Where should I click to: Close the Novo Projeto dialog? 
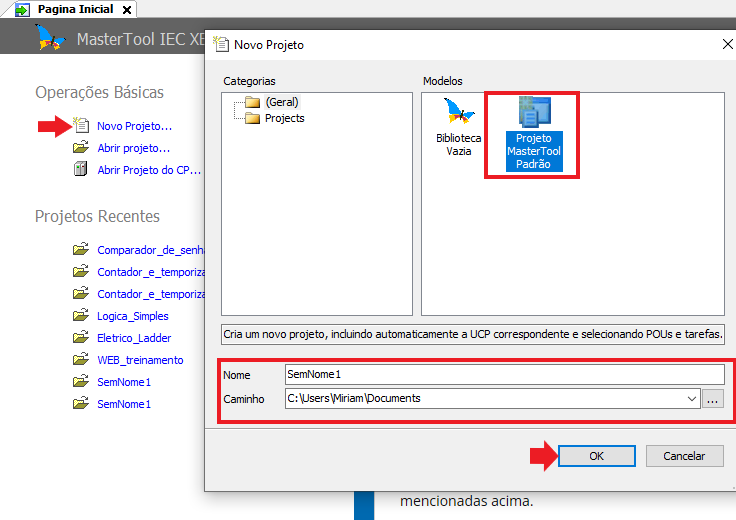[x=725, y=44]
